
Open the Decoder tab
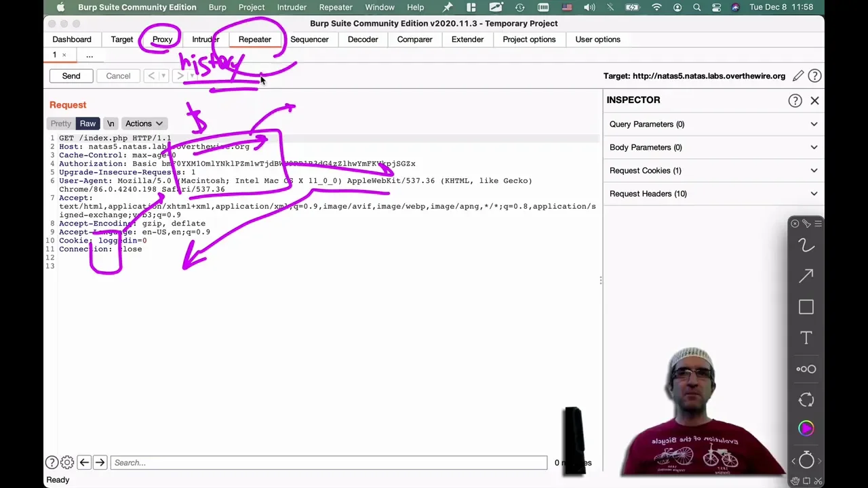coord(363,39)
